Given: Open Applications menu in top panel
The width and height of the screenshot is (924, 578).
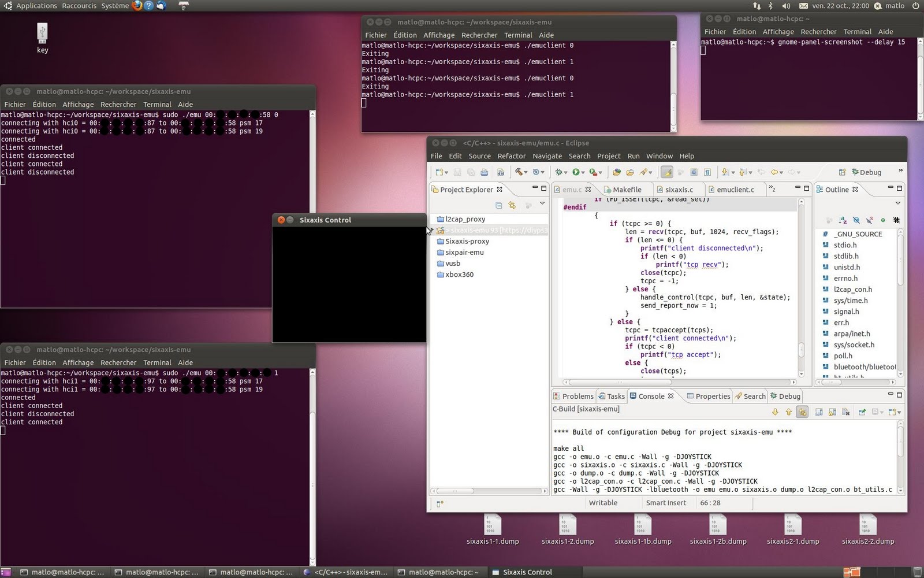Looking at the screenshot, I should click(x=36, y=6).
